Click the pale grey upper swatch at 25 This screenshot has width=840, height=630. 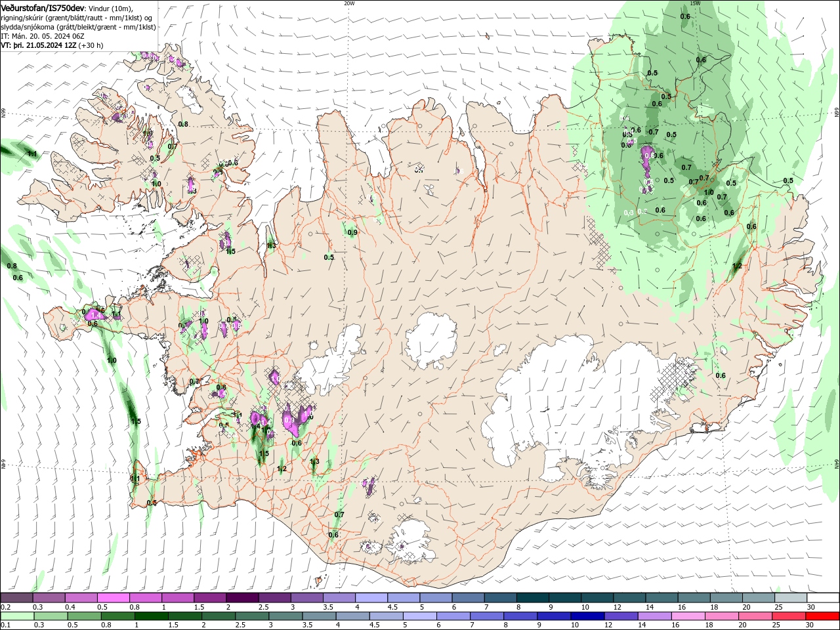[790, 598]
